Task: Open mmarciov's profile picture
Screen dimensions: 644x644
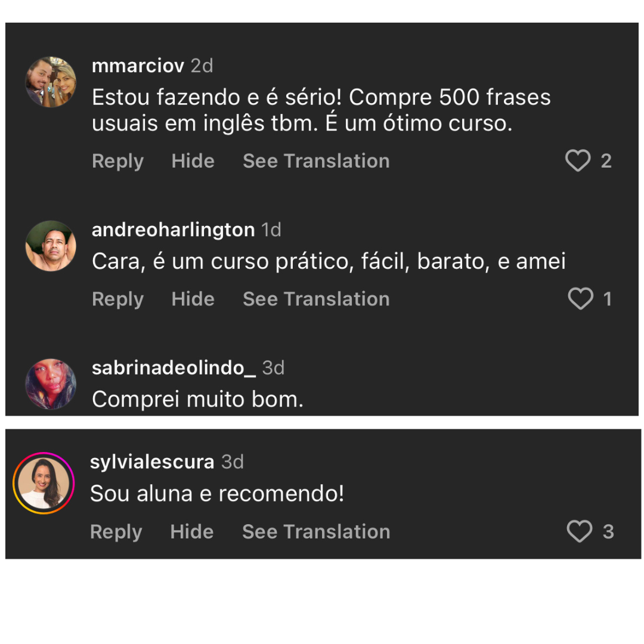Action: pyautogui.click(x=51, y=82)
